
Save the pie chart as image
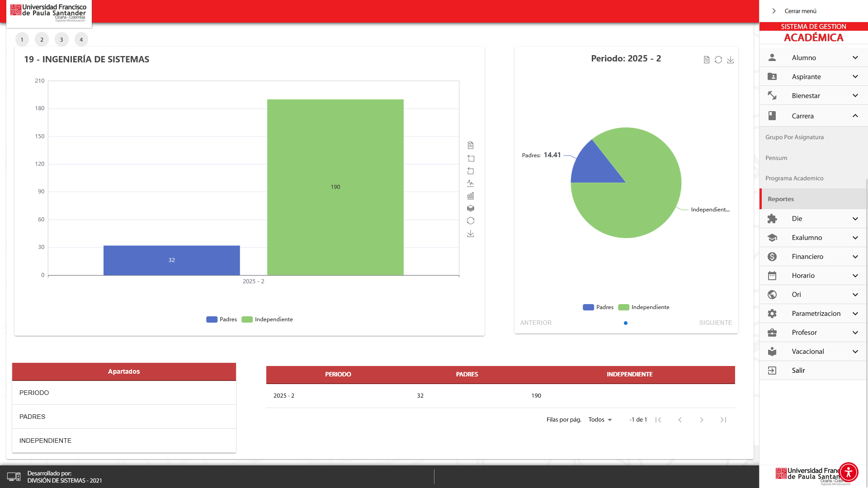pyautogui.click(x=731, y=60)
